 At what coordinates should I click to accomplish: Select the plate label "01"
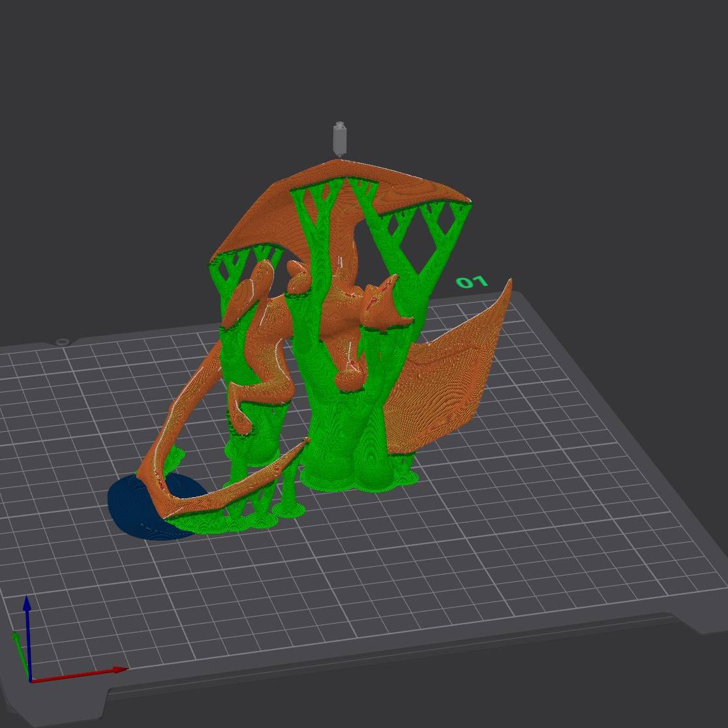[x=472, y=282]
